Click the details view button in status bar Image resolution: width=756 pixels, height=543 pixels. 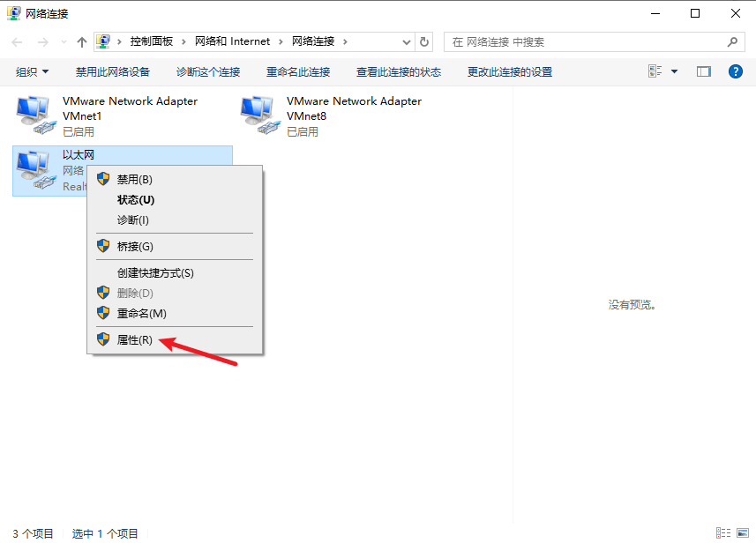click(723, 533)
